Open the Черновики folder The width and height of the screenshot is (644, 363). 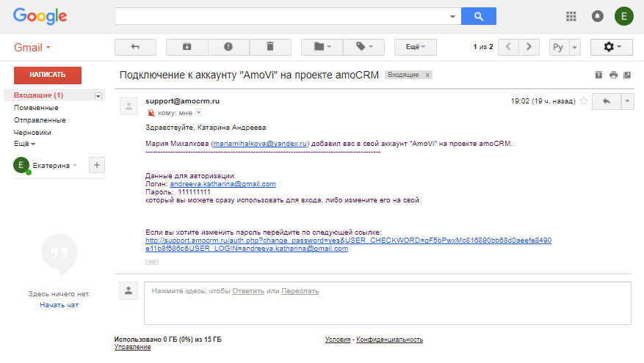[33, 132]
